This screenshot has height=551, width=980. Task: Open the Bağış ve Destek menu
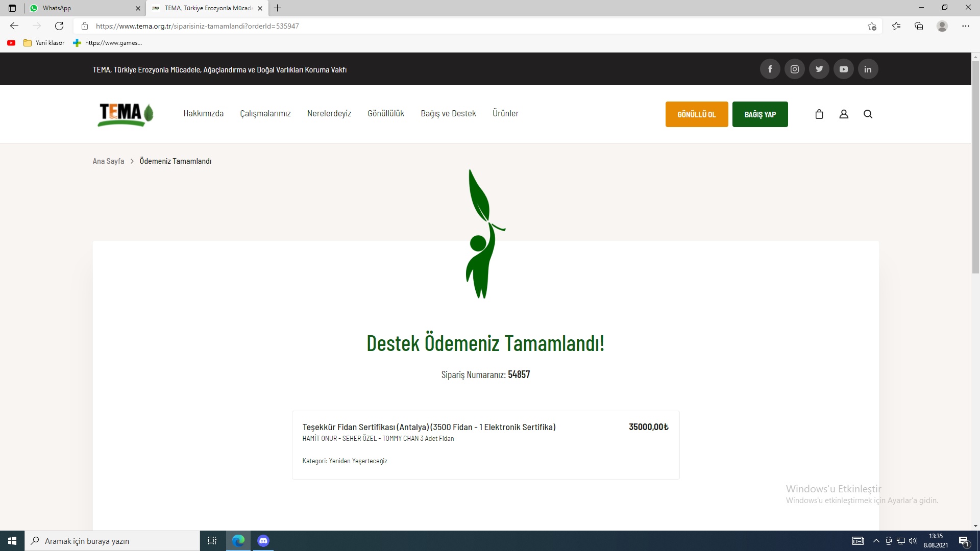tap(448, 114)
